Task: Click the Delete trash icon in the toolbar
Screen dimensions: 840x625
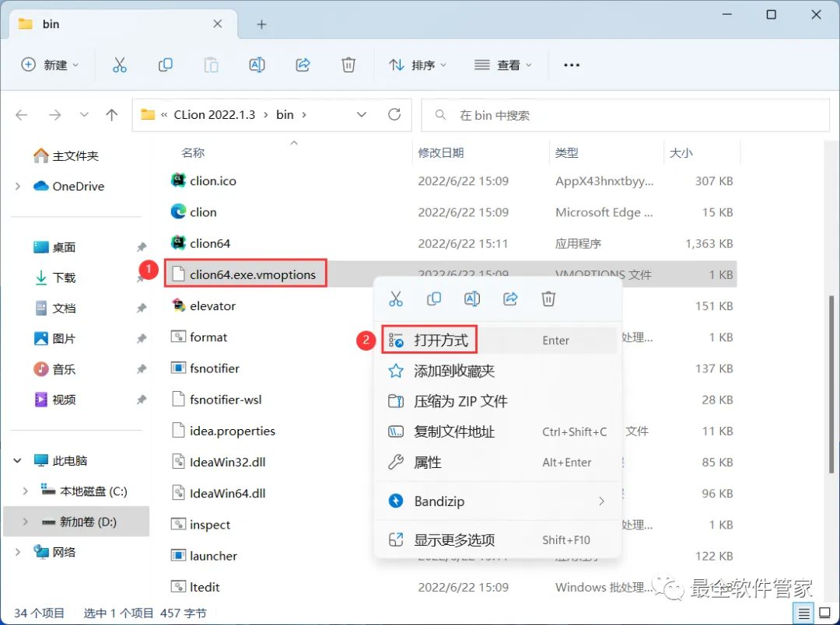Action: pyautogui.click(x=348, y=65)
